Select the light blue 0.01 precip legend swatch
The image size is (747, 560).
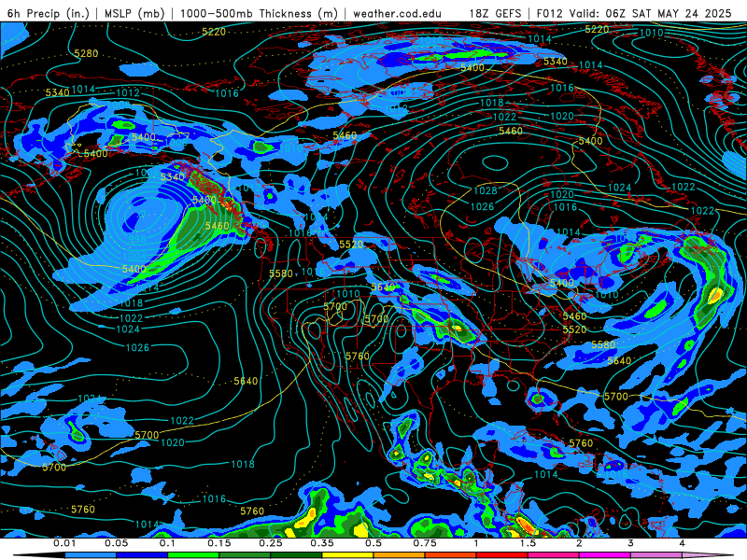click(x=91, y=555)
